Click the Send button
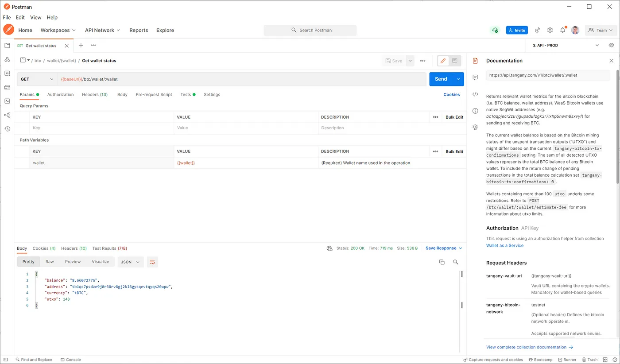 pos(441,79)
